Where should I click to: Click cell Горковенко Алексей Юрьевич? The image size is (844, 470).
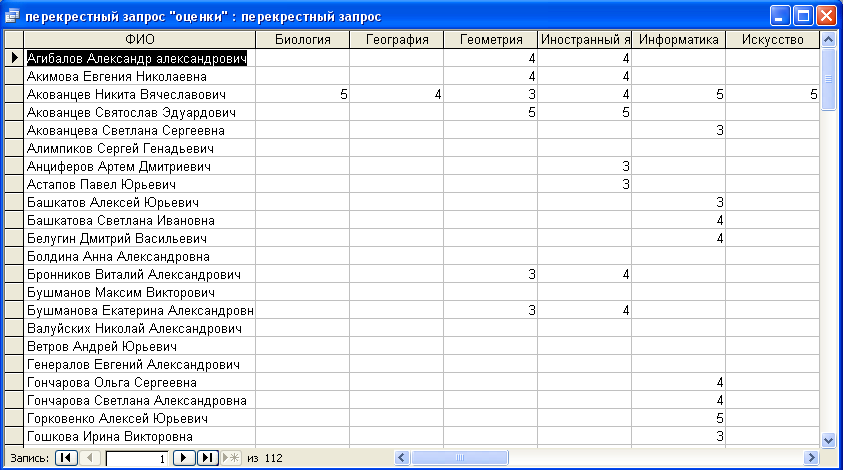[139, 418]
